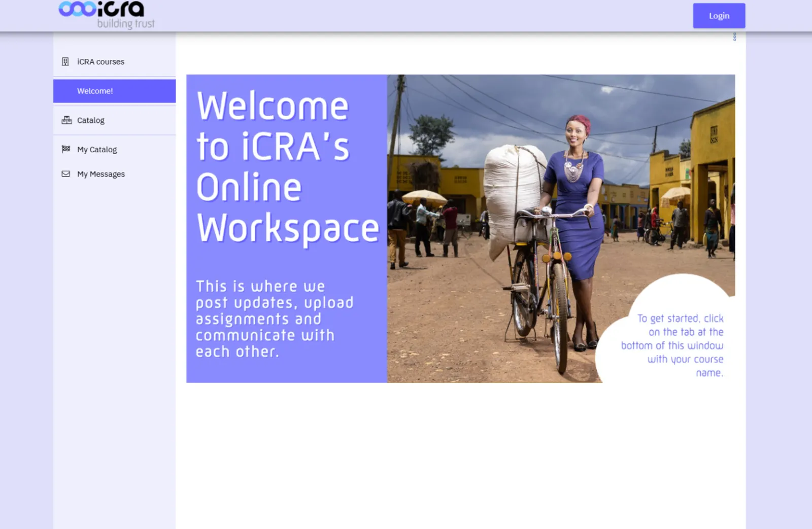Click the iCRA courses building icon
This screenshot has width=812, height=529.
coord(65,61)
